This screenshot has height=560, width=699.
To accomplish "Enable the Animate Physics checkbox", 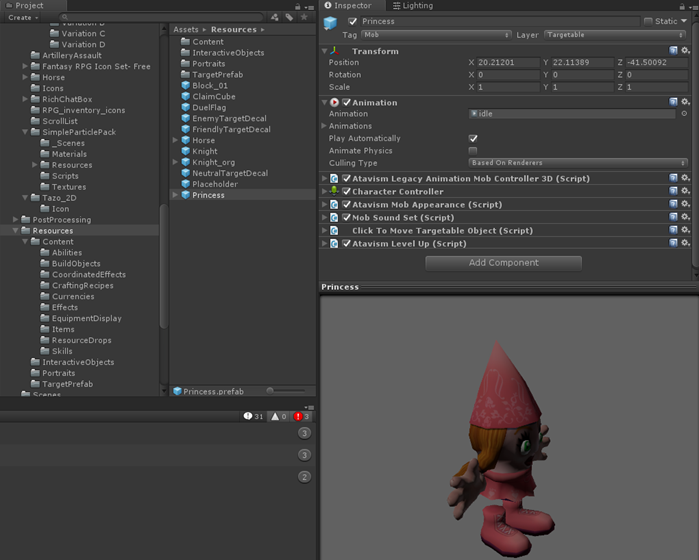I will click(473, 151).
